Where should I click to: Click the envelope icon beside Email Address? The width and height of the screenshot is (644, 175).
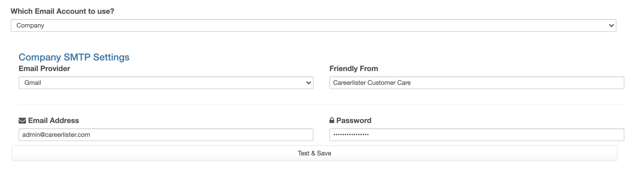tap(22, 121)
